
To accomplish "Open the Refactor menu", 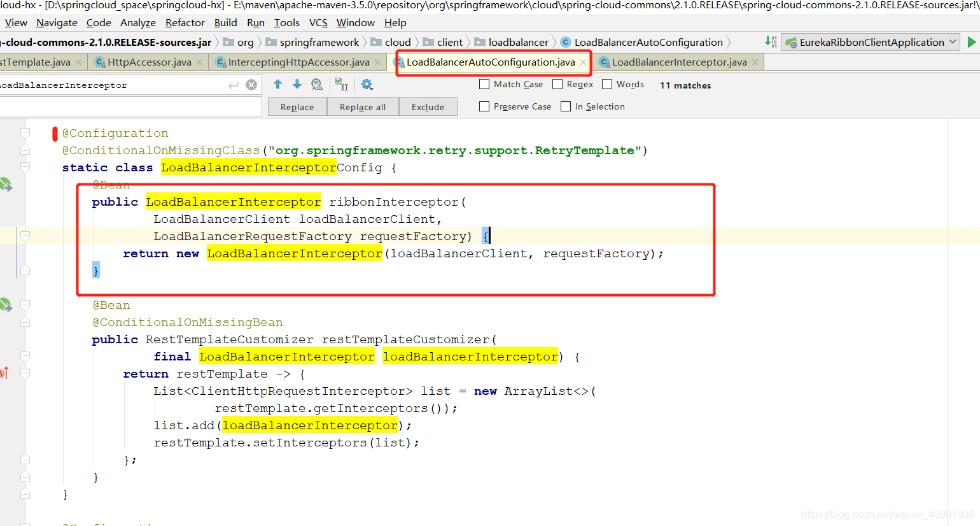I will [x=185, y=22].
